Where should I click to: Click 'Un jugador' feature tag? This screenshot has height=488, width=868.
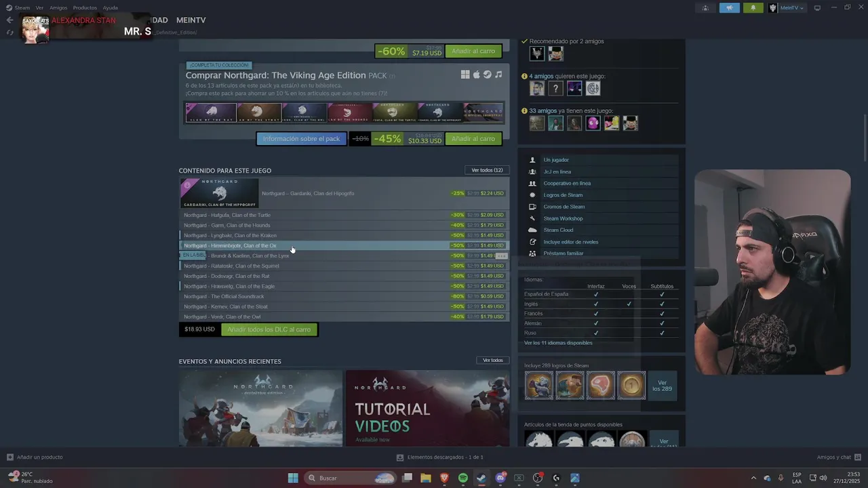(556, 160)
